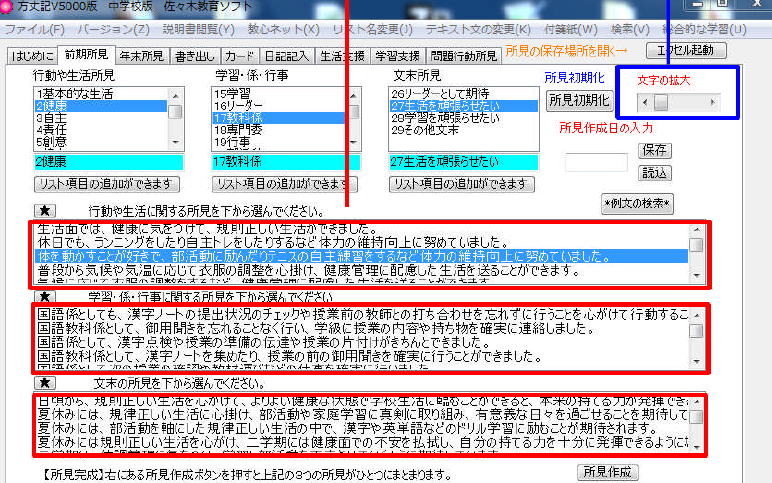Click the 保存 button
Image resolution: width=772 pixels, height=483 pixels.
(654, 150)
